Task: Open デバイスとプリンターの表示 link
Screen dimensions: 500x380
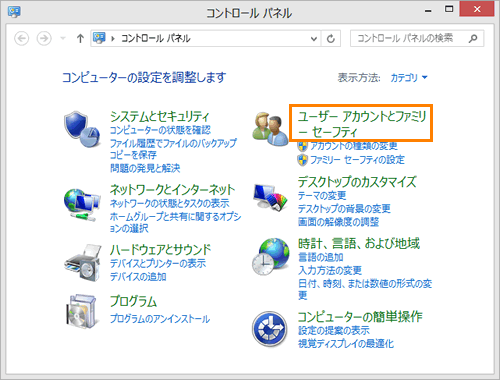Action: tap(158, 263)
